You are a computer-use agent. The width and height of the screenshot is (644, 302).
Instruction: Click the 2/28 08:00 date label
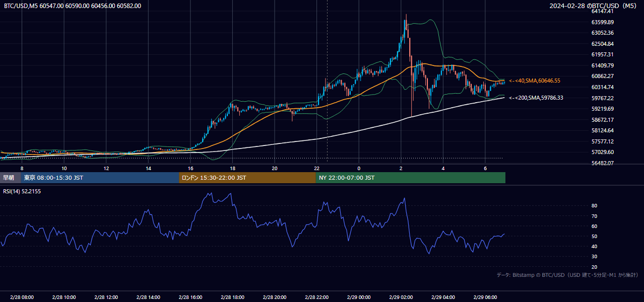point(22,297)
